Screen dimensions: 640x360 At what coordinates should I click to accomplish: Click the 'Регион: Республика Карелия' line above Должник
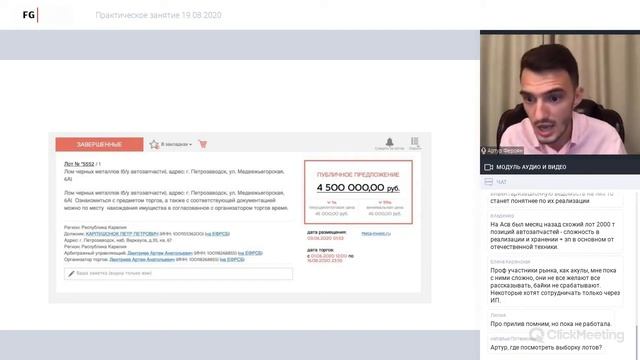pyautogui.click(x=96, y=227)
